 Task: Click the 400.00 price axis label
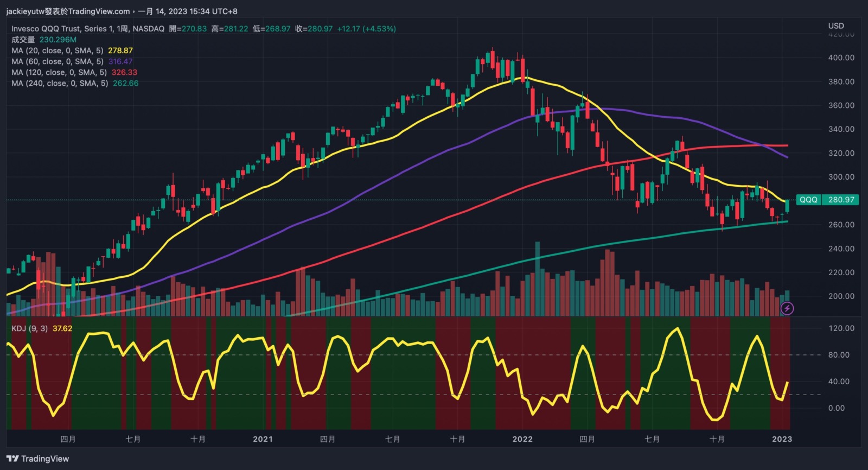click(841, 58)
